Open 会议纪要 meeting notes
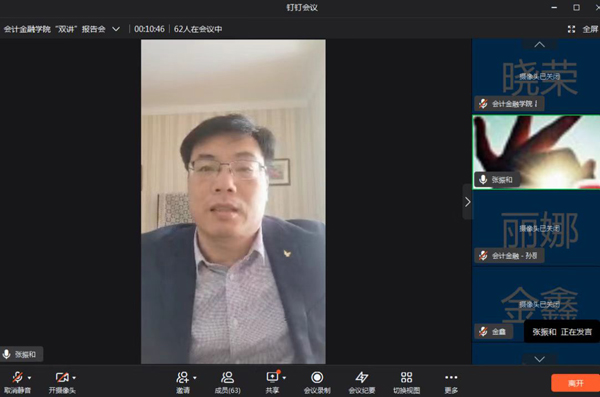Screen dimensions: 600x397 (362, 382)
